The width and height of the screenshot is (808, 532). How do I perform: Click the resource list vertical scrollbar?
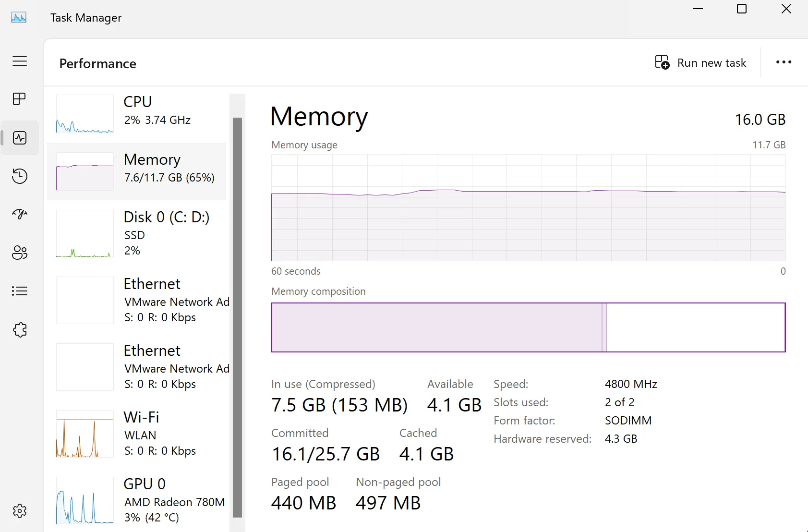pos(237,317)
